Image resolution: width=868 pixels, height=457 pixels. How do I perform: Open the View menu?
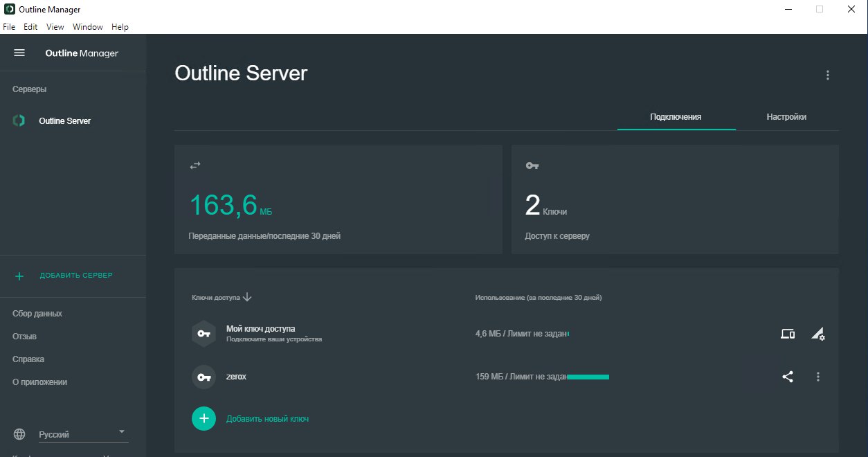[55, 27]
